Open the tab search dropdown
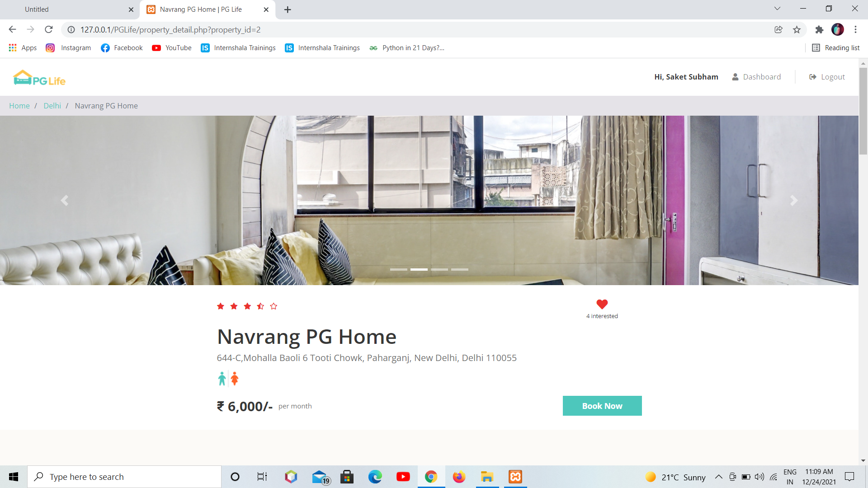The image size is (868, 488). (777, 8)
